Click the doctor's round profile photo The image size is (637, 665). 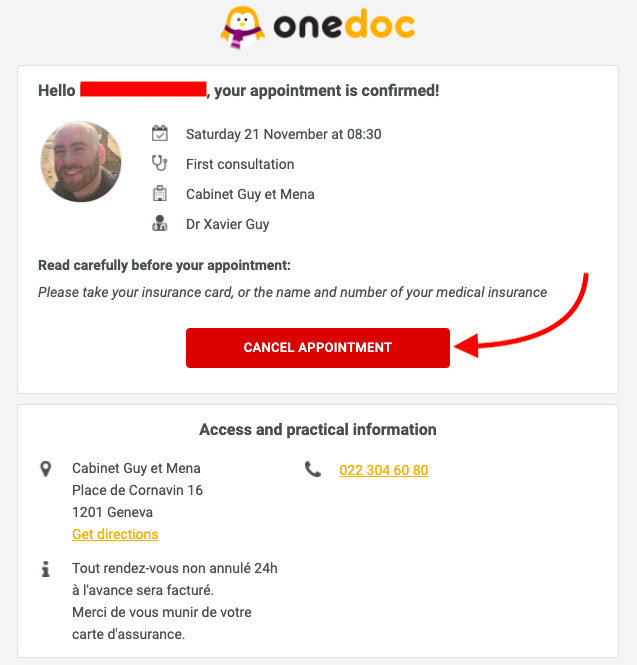pos(81,162)
